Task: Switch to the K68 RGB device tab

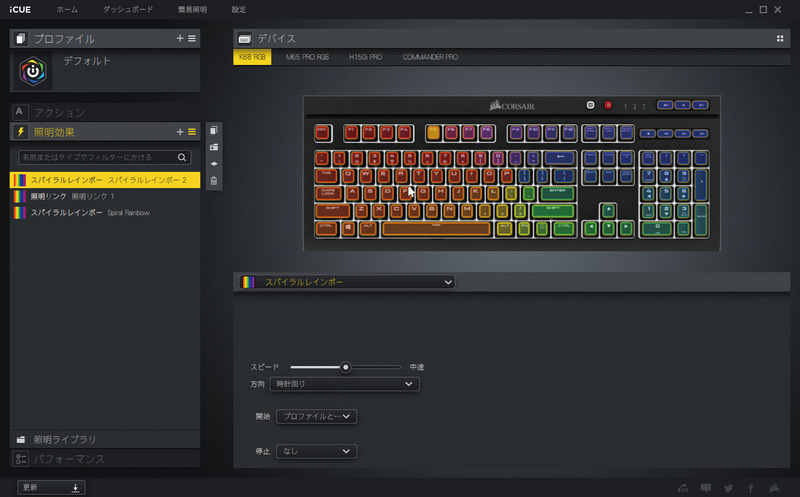Action: [x=252, y=57]
